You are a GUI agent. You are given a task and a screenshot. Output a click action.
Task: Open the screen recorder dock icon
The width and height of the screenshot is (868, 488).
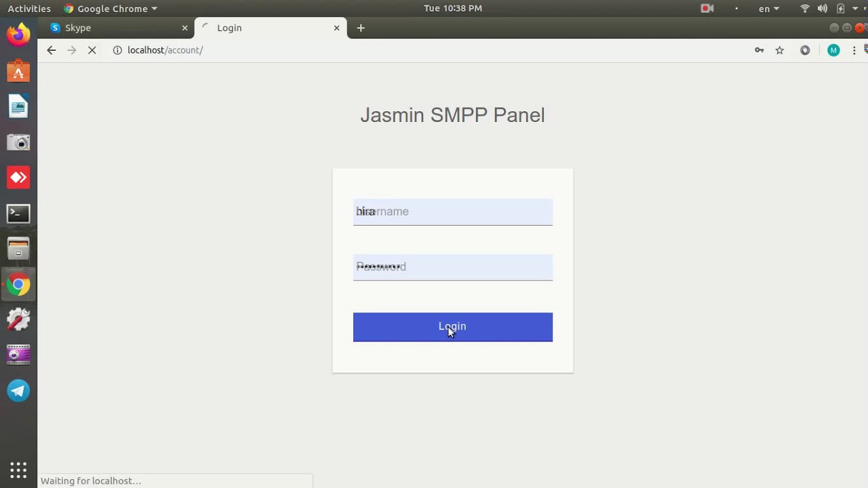click(x=18, y=355)
